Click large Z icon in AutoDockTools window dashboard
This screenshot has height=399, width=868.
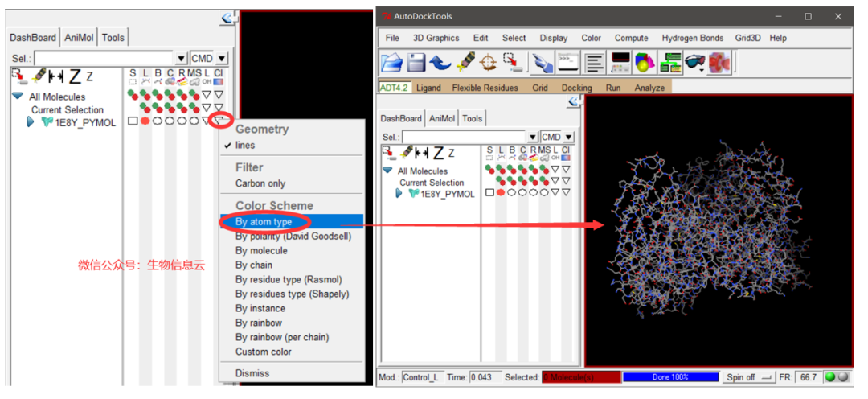click(438, 153)
